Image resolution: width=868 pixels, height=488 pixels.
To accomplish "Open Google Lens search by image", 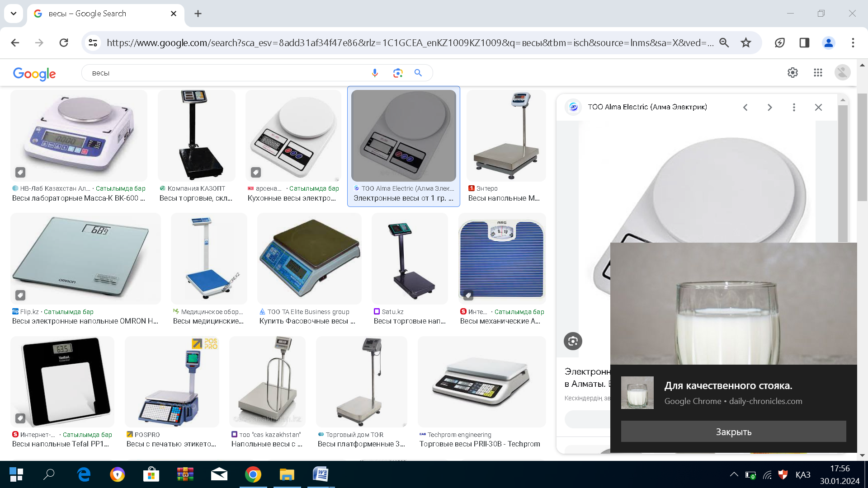I will pyautogui.click(x=397, y=73).
